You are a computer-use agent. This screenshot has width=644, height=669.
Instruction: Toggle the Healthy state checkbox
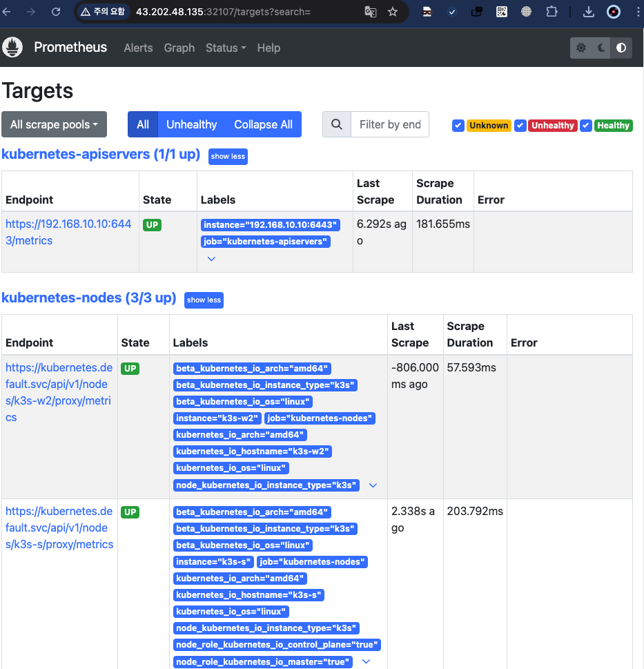[586, 126]
